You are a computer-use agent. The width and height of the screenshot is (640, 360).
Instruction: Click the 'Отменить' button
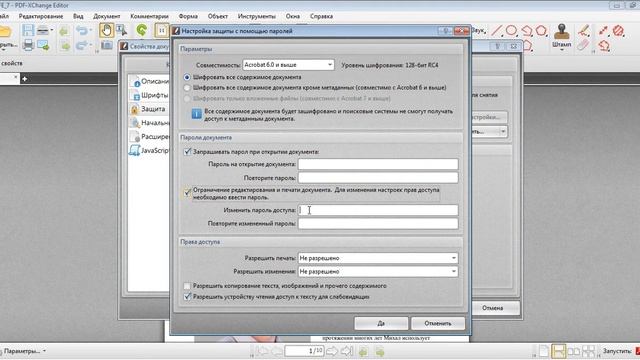coord(438,323)
